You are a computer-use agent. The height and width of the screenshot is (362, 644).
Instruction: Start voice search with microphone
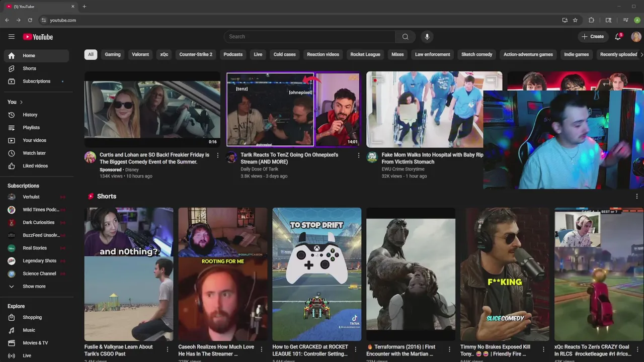coord(427,37)
